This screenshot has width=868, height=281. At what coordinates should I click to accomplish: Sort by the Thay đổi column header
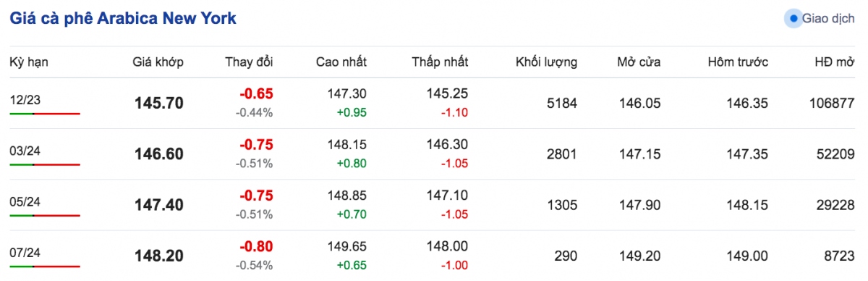[250, 62]
